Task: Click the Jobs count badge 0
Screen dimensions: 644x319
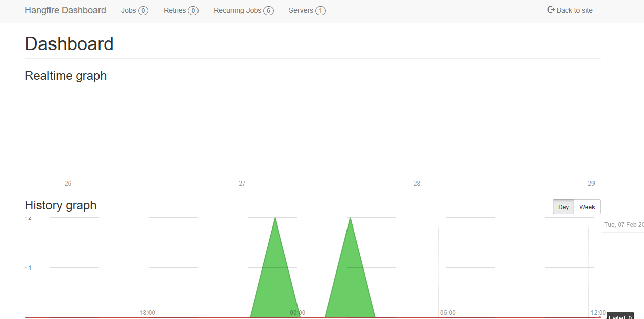Action: 143,11
